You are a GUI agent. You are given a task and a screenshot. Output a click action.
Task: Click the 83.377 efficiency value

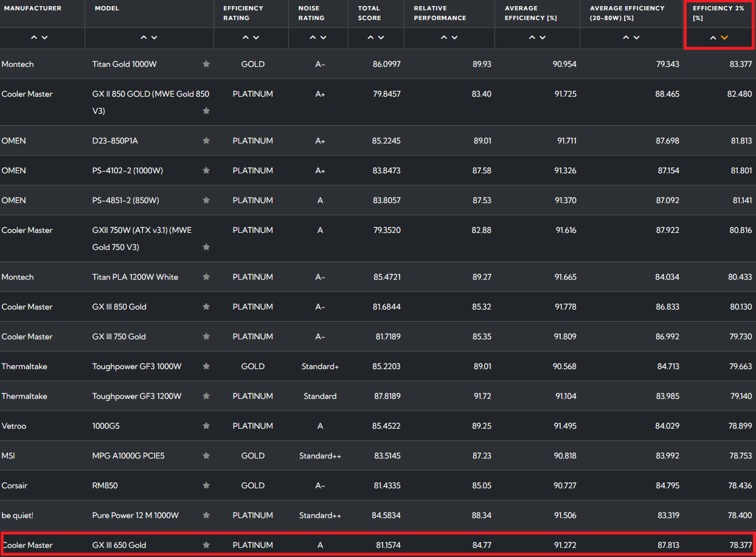pos(741,64)
